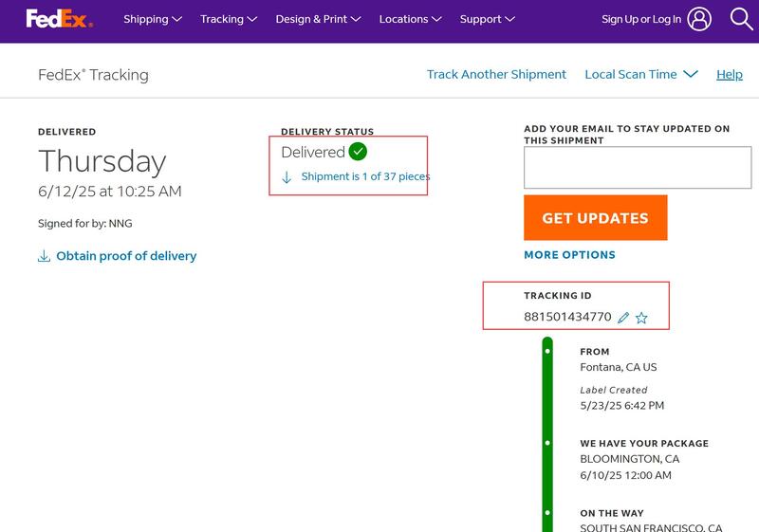Click the Fontana, CA US origin text
The image size is (759, 532).
(x=619, y=367)
